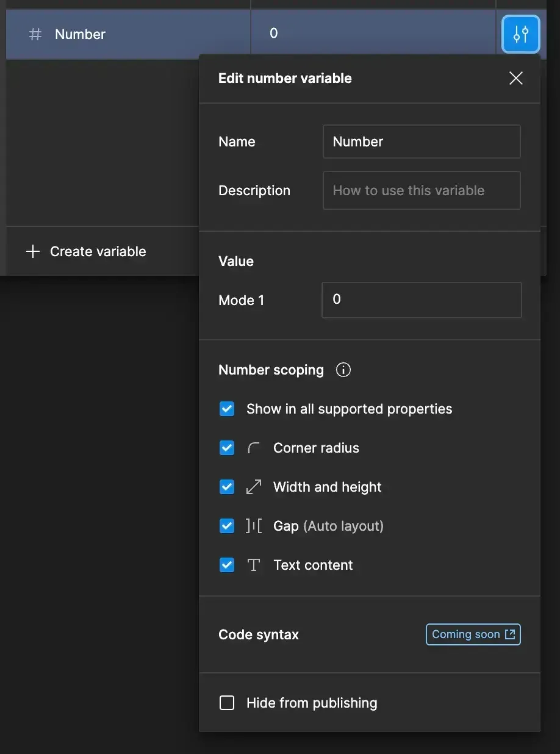Screen dimensions: 560x754
Task: Click the Name input field
Action: coord(421,142)
